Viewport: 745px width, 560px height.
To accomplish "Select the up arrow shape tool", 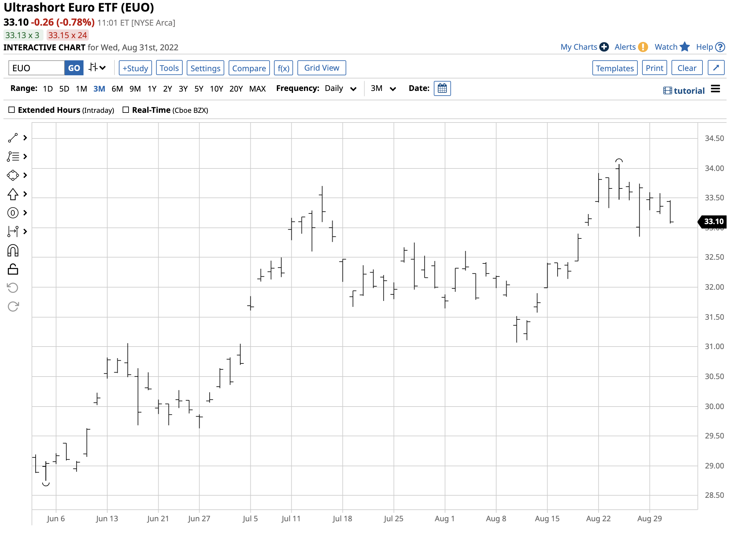I will (13, 194).
